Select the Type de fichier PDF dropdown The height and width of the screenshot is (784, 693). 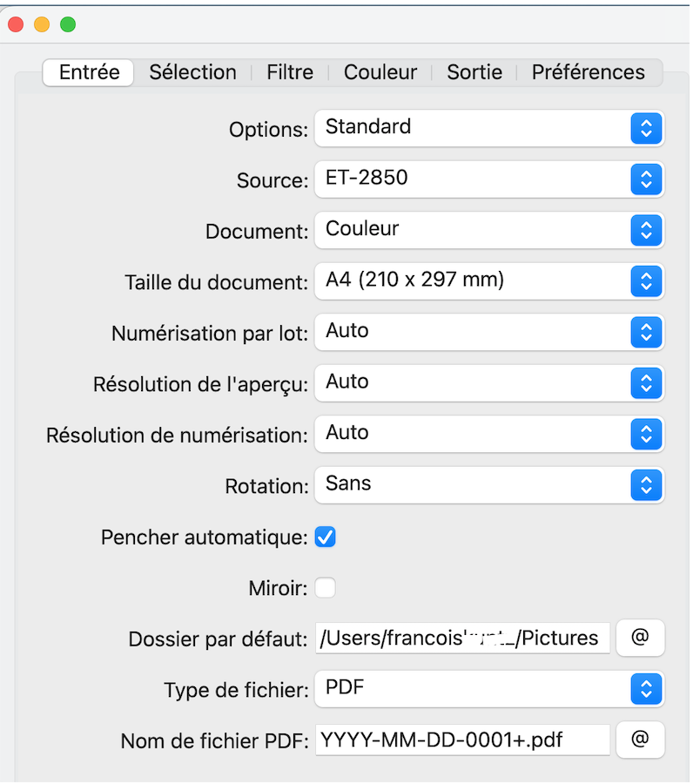(488, 689)
